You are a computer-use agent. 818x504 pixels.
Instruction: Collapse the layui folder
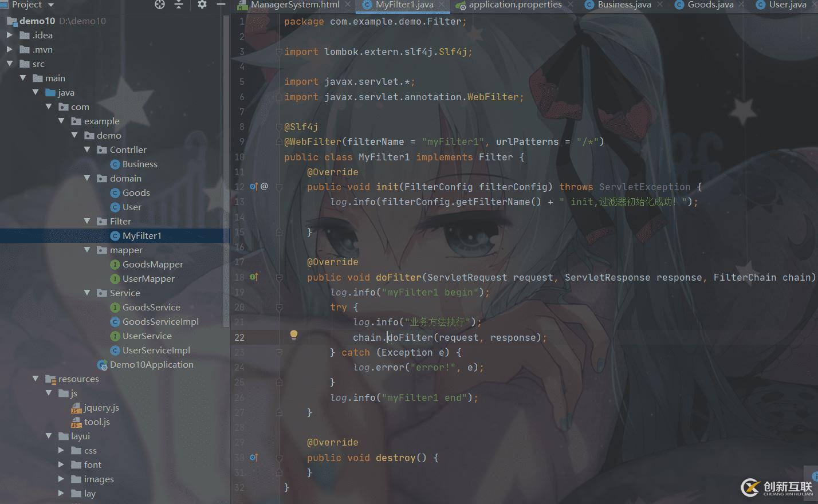[49, 436]
